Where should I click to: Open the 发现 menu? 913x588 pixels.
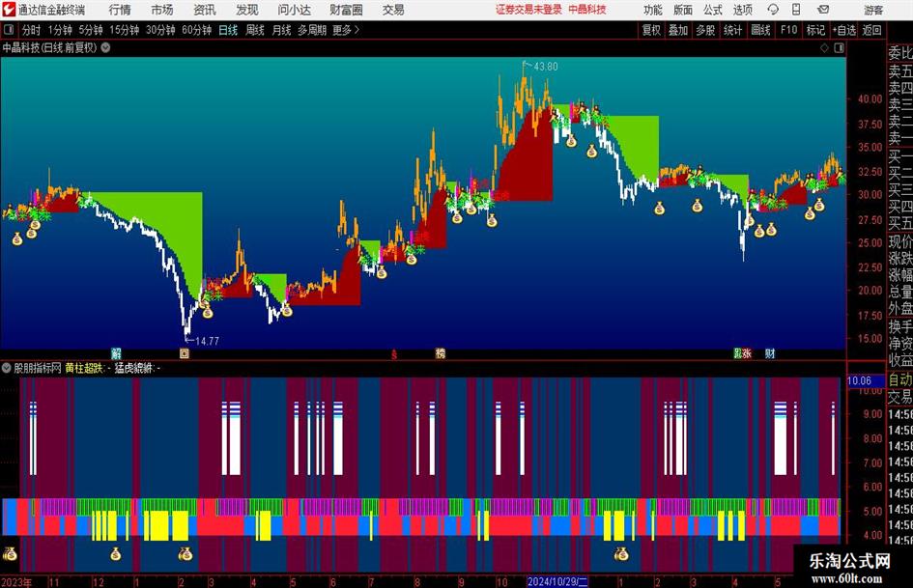click(x=247, y=10)
